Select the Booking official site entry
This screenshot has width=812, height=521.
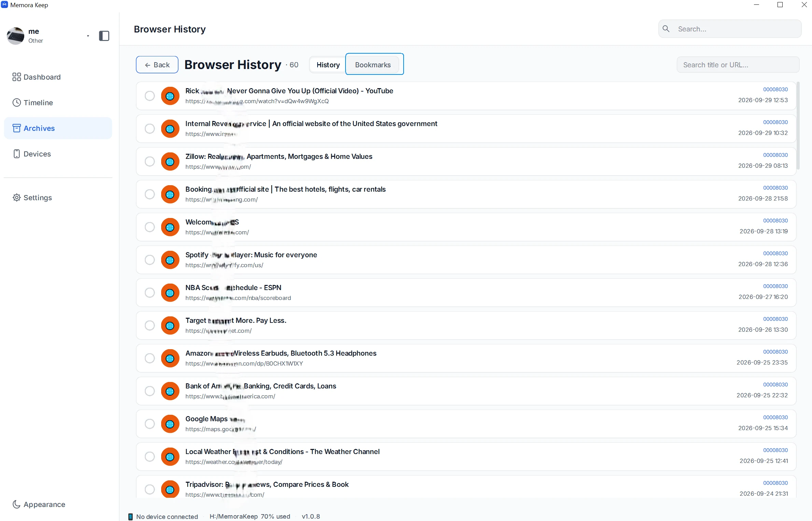pyautogui.click(x=150, y=194)
